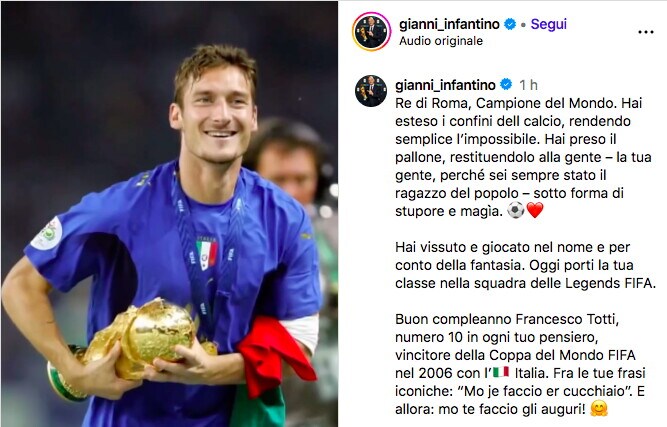Screen dimensions: 667x427
Task: Select the "Re di Roma, Campione del Mondo" paragraph
Action: [523, 157]
